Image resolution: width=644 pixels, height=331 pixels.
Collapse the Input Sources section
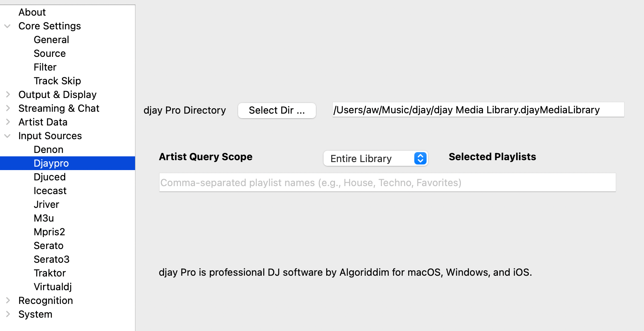tap(7, 136)
